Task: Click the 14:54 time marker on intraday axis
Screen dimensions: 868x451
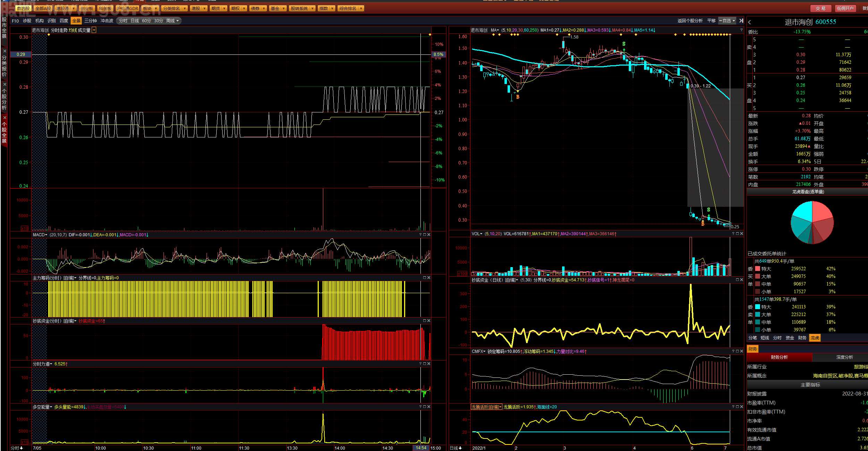Action: coord(421,448)
